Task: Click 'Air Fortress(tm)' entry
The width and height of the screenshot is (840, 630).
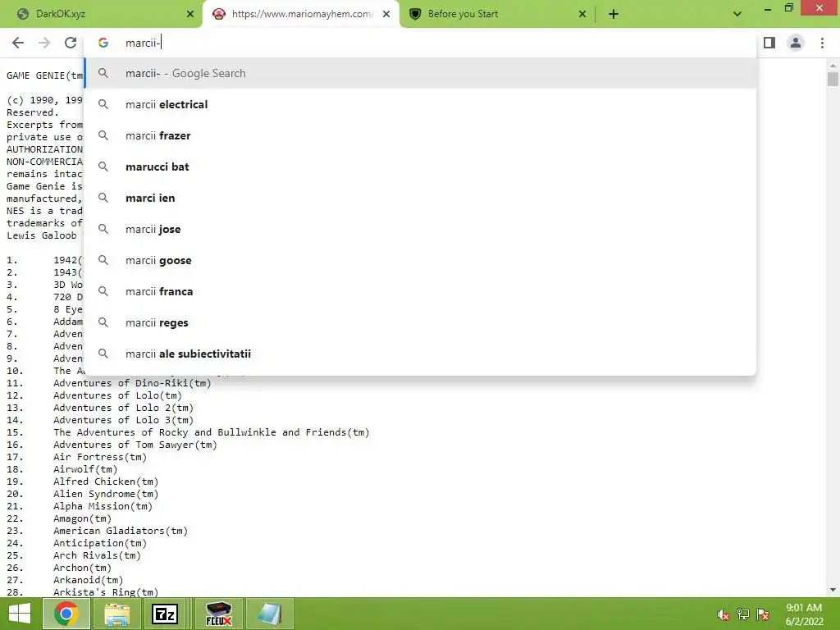Action: [x=99, y=457]
